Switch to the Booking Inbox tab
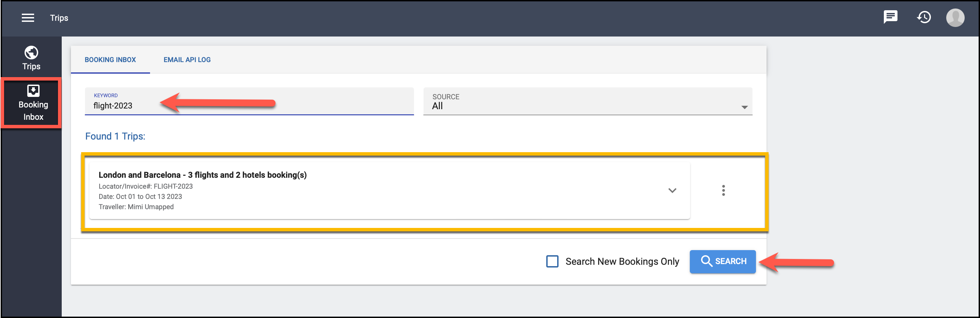Screen dimensions: 980x318 click(110, 60)
